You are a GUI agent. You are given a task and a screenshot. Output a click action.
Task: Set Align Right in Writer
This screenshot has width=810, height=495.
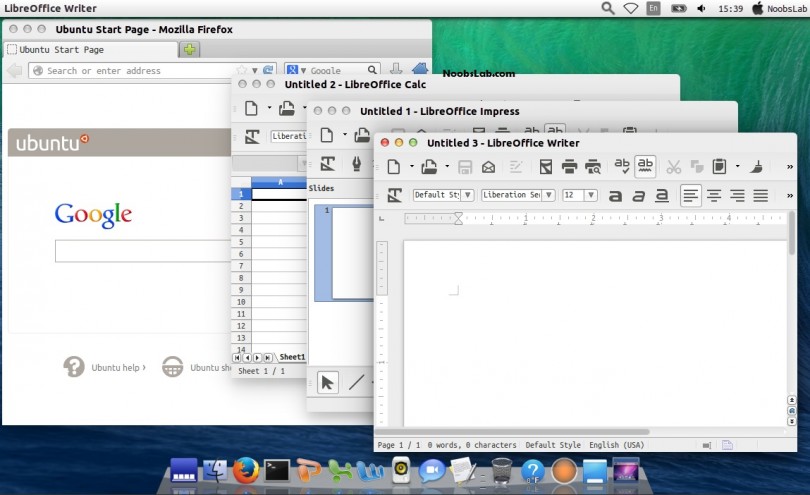(x=737, y=196)
